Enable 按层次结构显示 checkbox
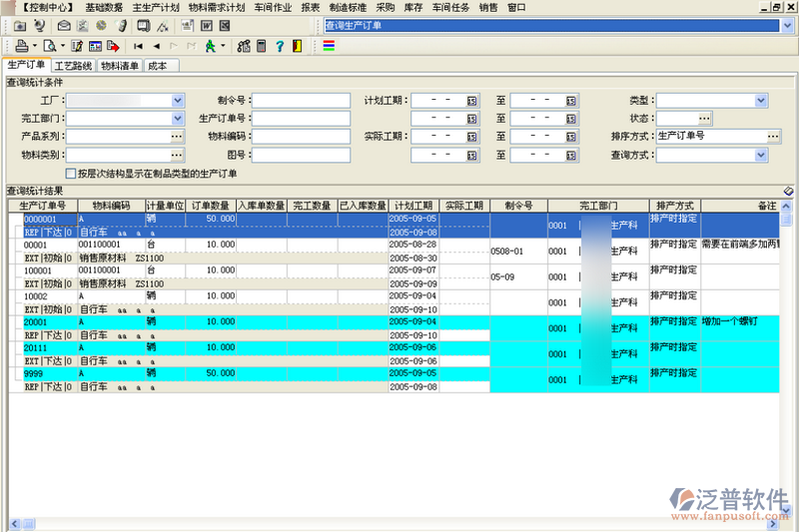Image resolution: width=799 pixels, height=532 pixels. 71,174
